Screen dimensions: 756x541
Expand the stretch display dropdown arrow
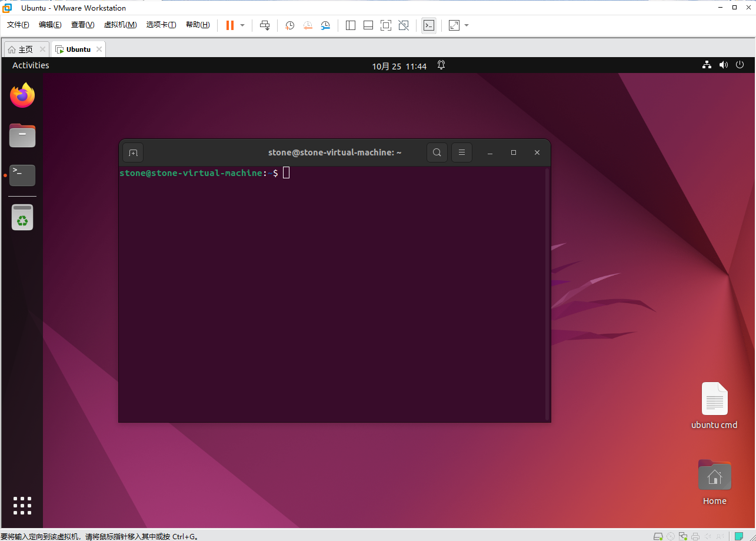[467, 25]
